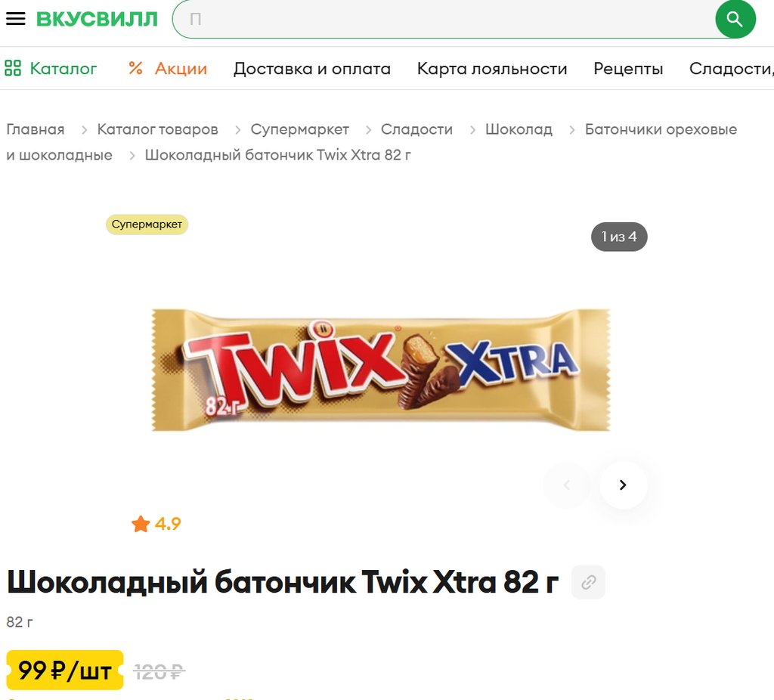774x700 pixels.
Task: Click the yellow Супермаркет badge
Action: tap(147, 225)
